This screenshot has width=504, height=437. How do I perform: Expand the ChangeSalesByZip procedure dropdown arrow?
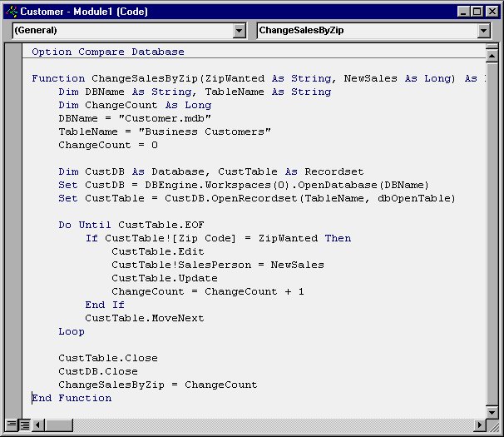point(484,31)
